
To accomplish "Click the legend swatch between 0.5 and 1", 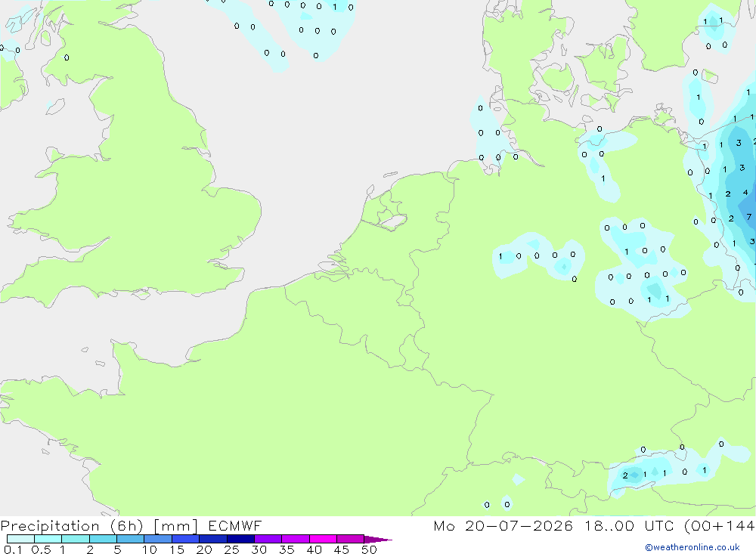I will [x=48, y=539].
